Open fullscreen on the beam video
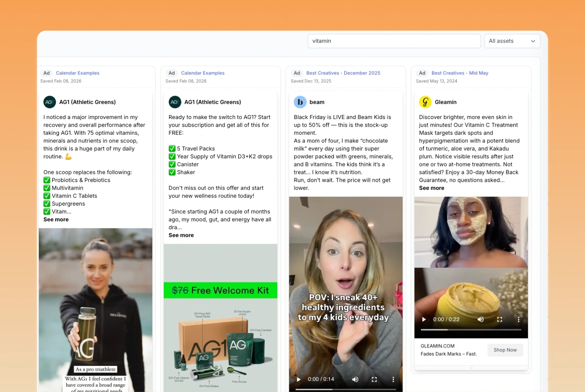 pyautogui.click(x=374, y=379)
